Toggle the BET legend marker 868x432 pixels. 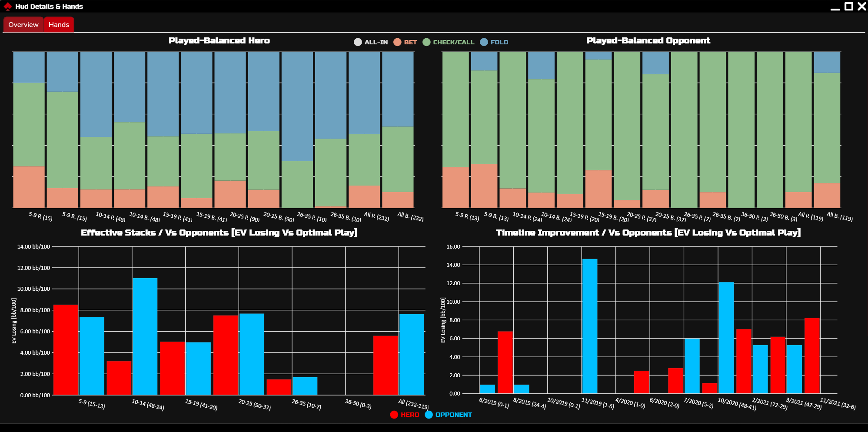pos(397,42)
